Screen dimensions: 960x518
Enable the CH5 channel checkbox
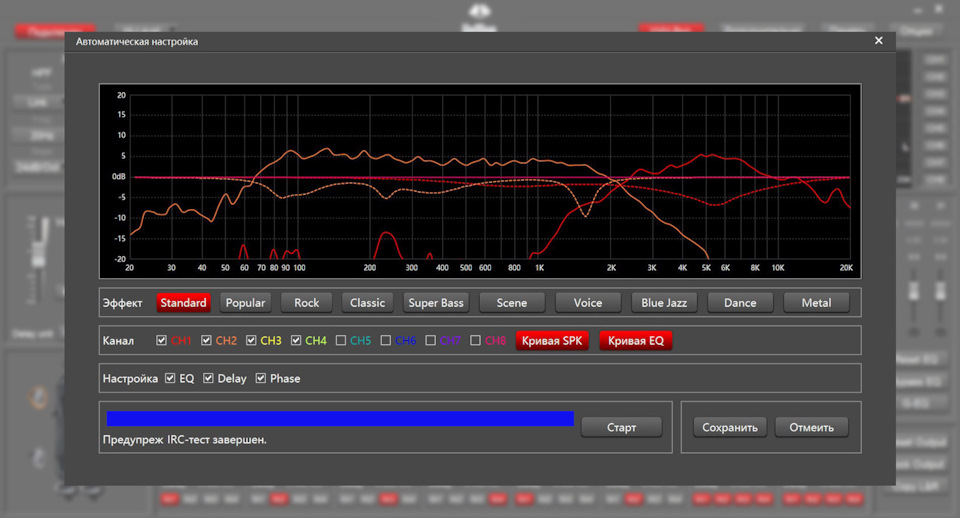pos(341,340)
